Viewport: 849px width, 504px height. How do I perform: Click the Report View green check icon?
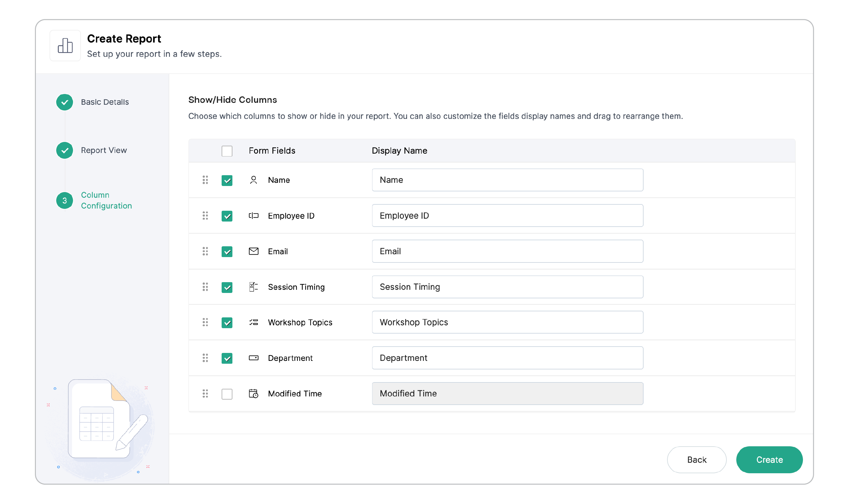point(64,150)
